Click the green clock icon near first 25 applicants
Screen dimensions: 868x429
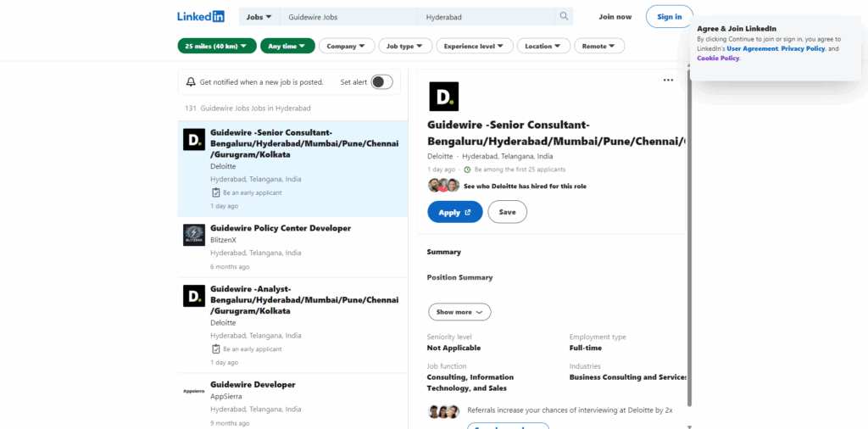click(467, 170)
